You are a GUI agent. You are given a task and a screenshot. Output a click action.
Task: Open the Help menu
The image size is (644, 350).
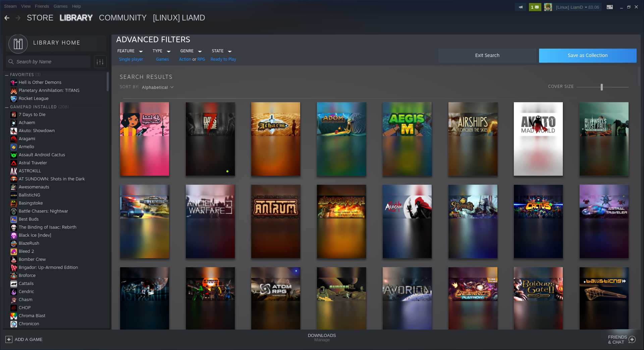[76, 6]
